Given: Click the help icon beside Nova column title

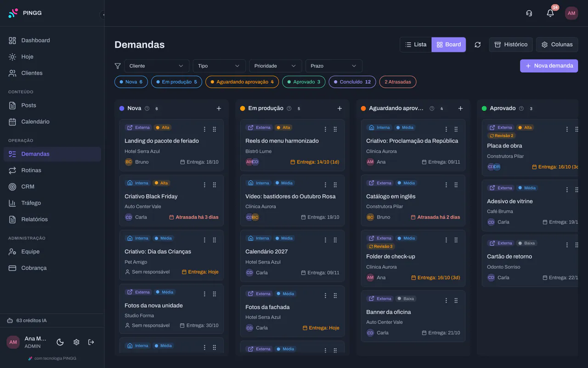Looking at the screenshot, I should click(x=147, y=109).
